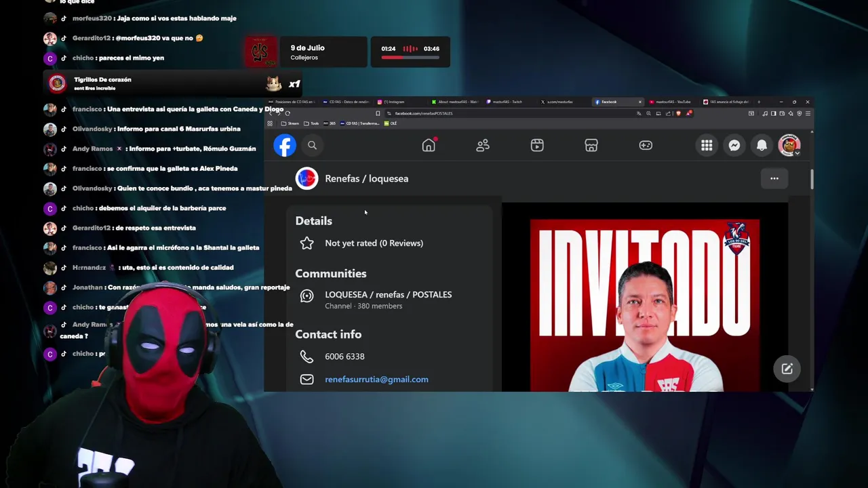Click the browser back arrow
The height and width of the screenshot is (488, 868).
[271, 113]
